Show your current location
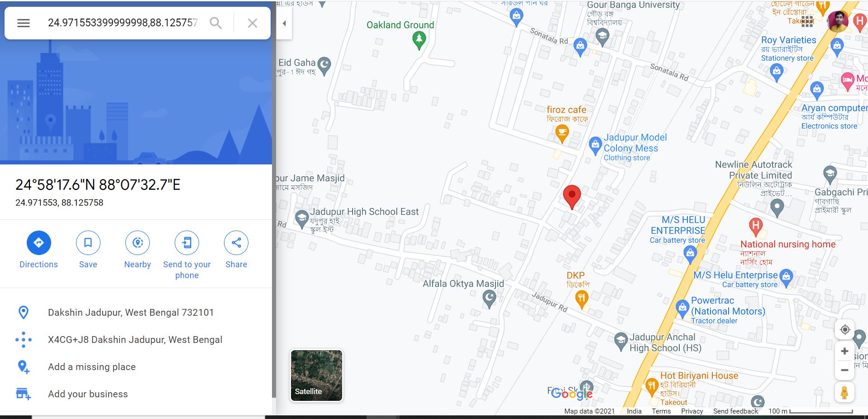 [x=844, y=329]
